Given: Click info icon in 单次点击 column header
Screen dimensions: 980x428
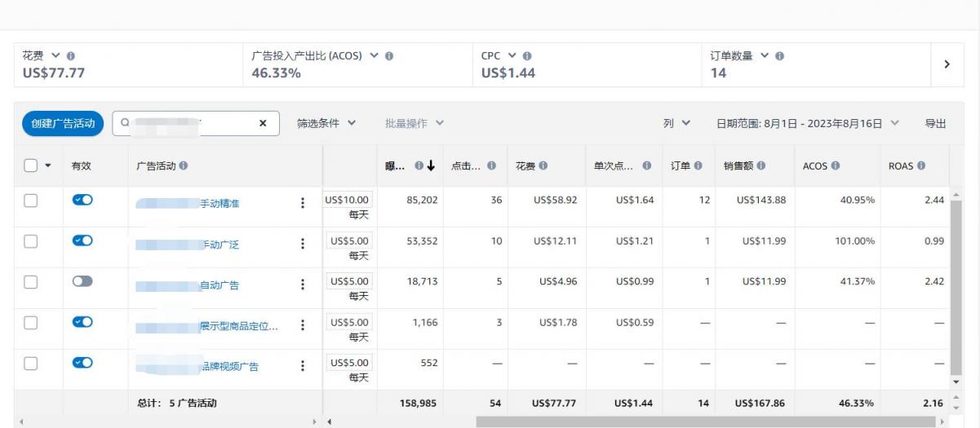Looking at the screenshot, I should (646, 166).
